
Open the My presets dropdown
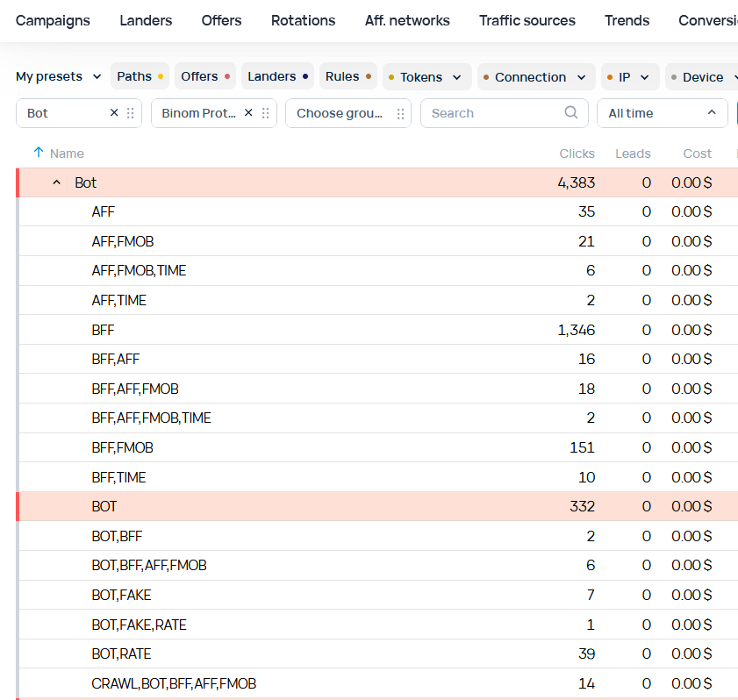click(x=58, y=77)
